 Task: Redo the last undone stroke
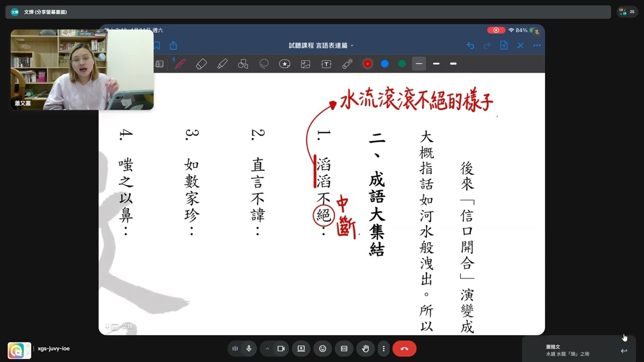point(487,45)
